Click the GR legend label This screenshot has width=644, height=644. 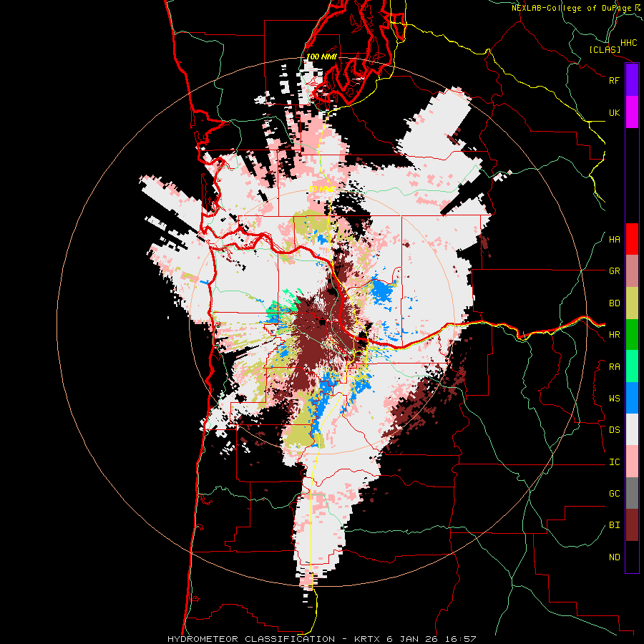614,271
